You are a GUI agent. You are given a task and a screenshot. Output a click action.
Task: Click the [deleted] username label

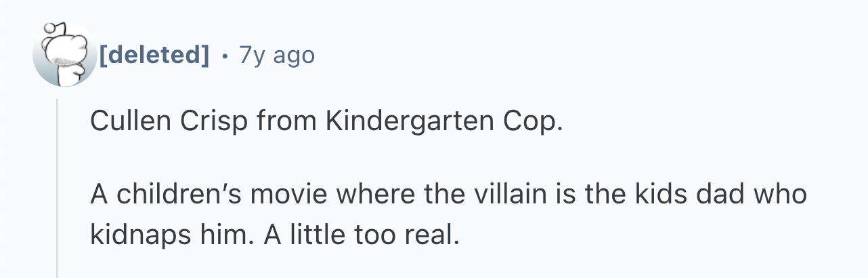coord(154,54)
